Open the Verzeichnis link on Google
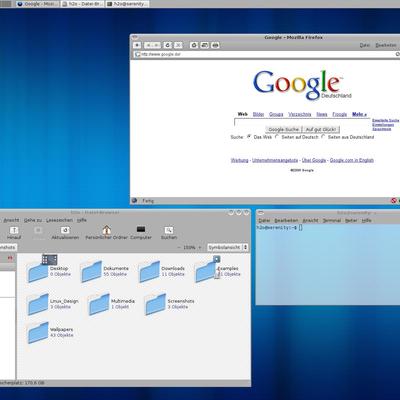This screenshot has height=400, width=400. pyautogui.click(x=300, y=114)
